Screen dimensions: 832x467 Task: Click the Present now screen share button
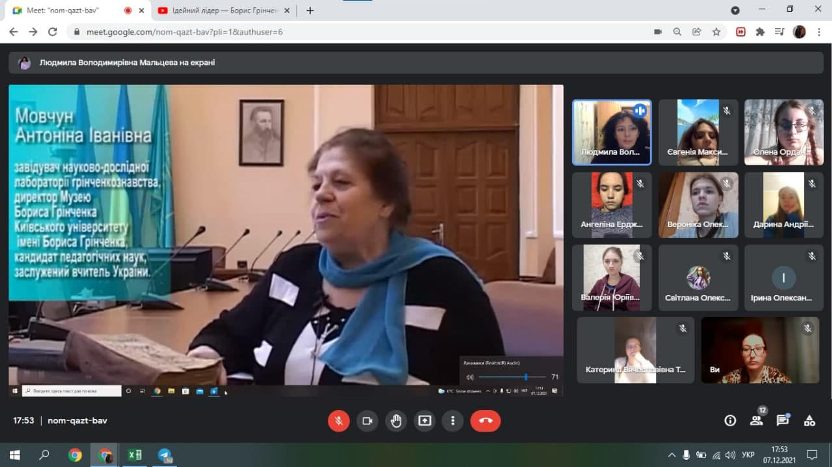tap(424, 421)
